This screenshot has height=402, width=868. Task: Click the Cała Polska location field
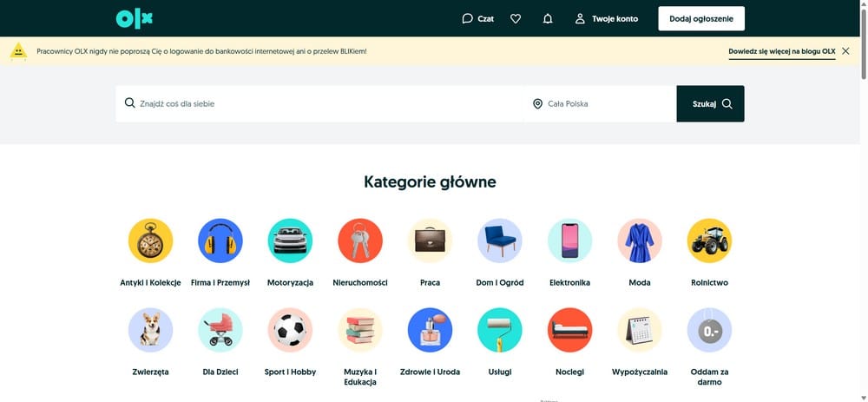point(601,103)
